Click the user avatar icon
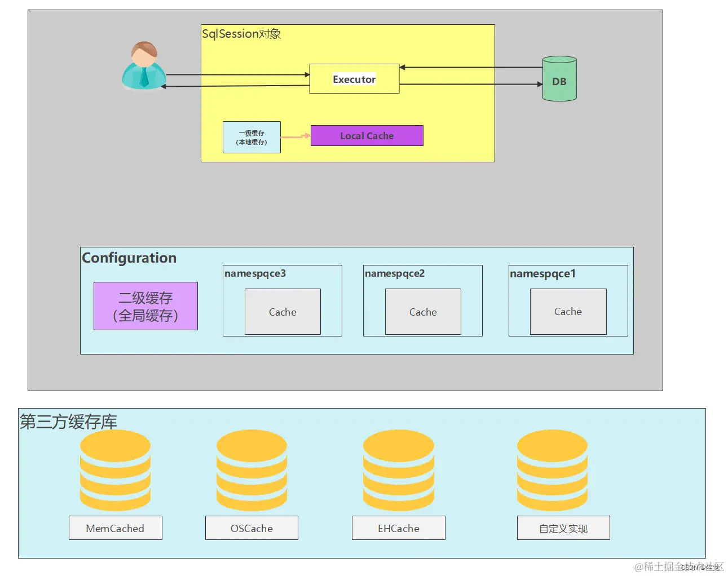The width and height of the screenshot is (728, 576). 144,65
